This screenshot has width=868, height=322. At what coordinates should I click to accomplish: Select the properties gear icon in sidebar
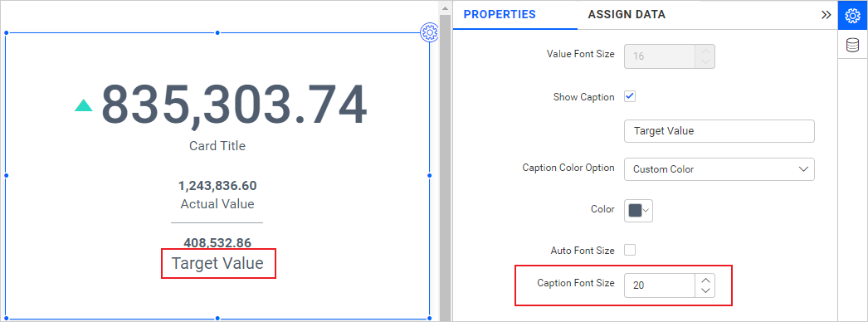852,15
